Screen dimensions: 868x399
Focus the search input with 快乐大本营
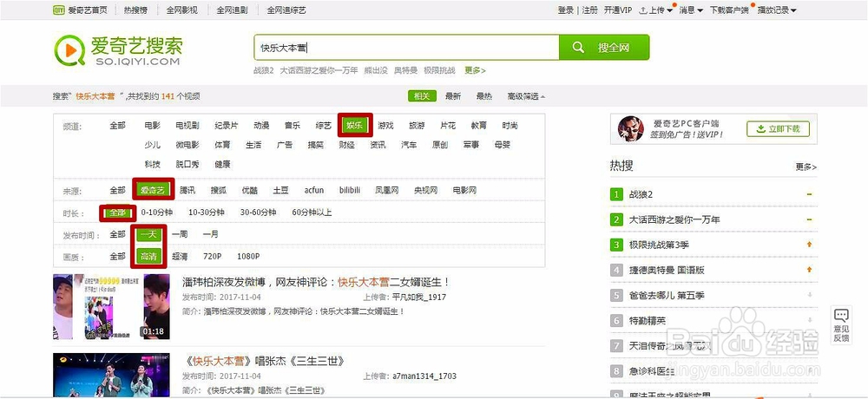coord(406,48)
